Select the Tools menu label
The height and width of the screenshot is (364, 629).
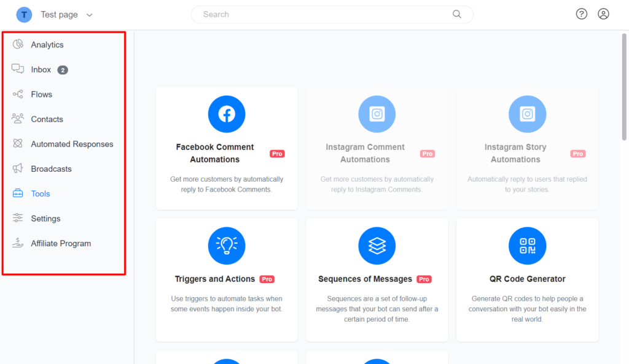point(41,193)
